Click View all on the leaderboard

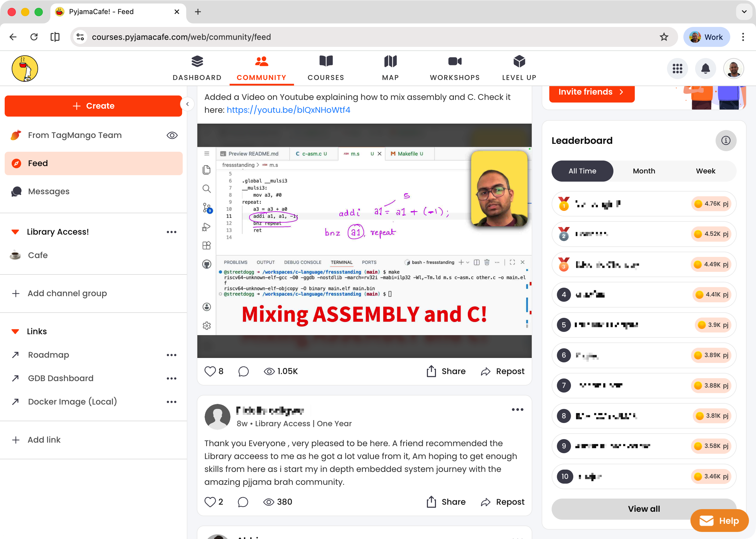coord(644,509)
